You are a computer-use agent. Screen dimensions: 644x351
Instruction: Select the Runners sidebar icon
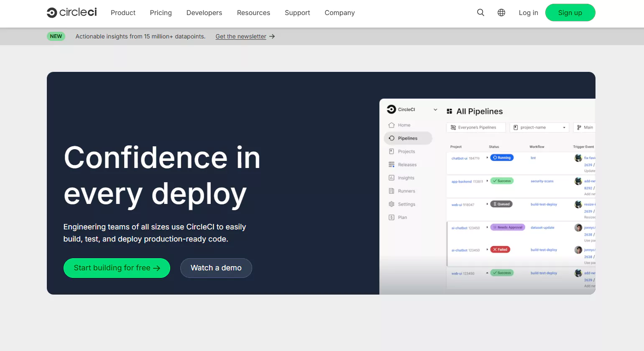click(392, 191)
